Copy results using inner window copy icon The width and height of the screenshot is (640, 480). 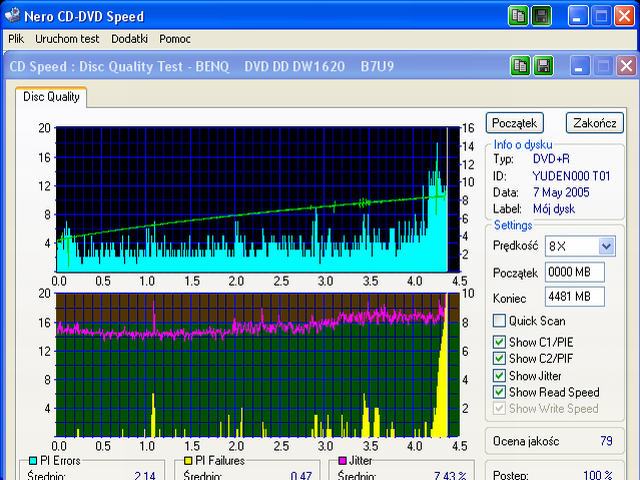[x=520, y=66]
